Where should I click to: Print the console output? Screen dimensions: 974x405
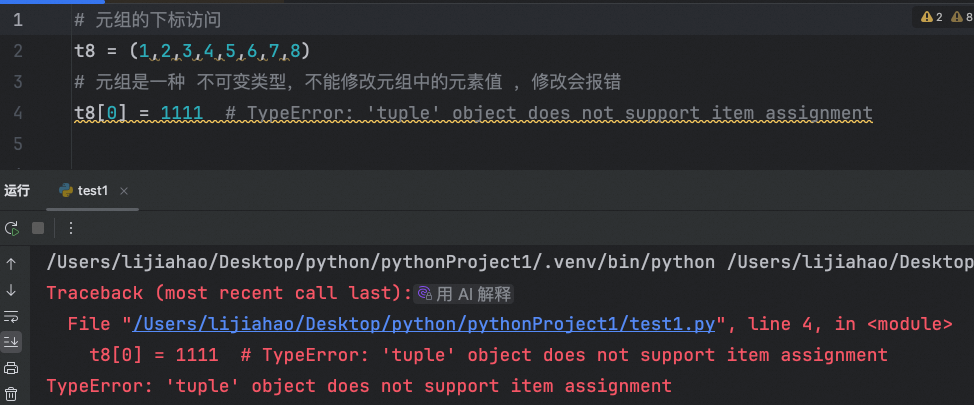coord(11,368)
